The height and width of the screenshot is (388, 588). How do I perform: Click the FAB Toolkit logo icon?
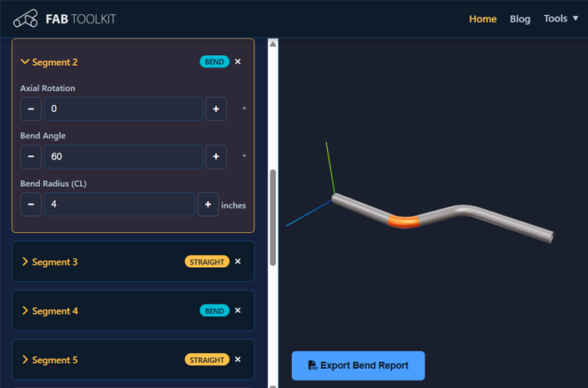pos(26,18)
